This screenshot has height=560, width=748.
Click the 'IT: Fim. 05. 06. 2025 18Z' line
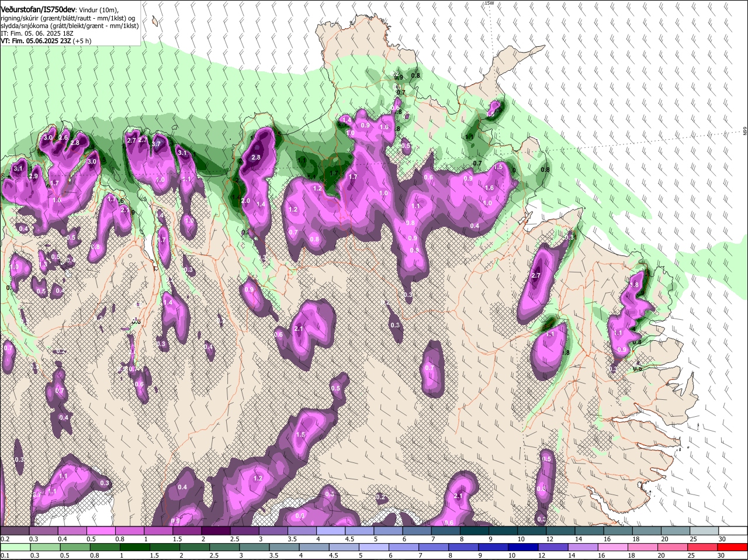(x=36, y=33)
